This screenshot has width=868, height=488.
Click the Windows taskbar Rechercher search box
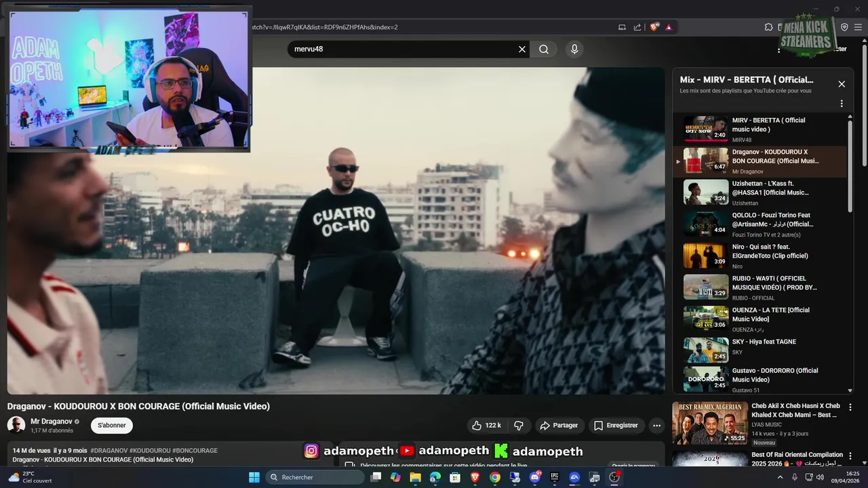click(x=315, y=477)
